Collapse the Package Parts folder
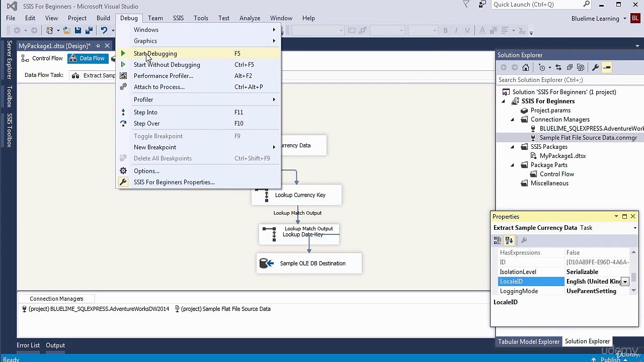 (x=512, y=165)
